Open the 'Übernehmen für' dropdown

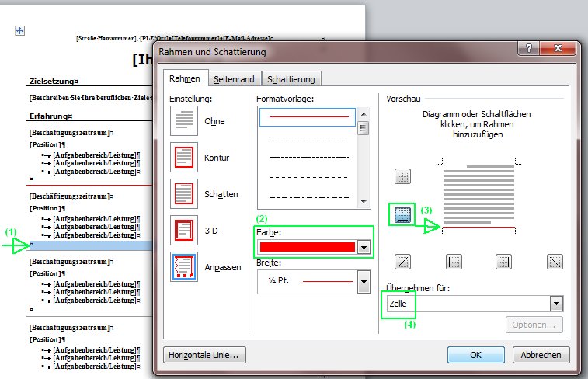tap(555, 304)
